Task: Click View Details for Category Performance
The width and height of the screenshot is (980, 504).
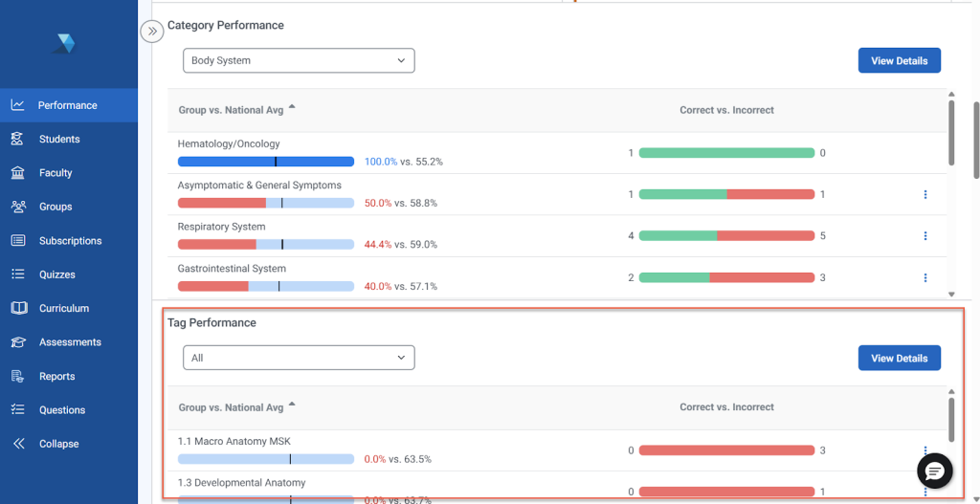Action: (899, 60)
